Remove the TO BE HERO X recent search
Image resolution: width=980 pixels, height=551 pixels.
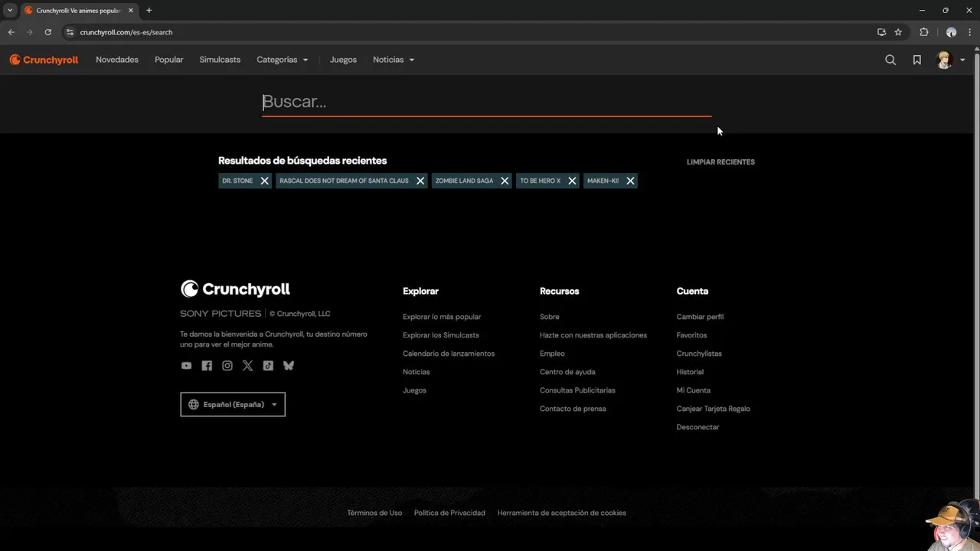572,181
